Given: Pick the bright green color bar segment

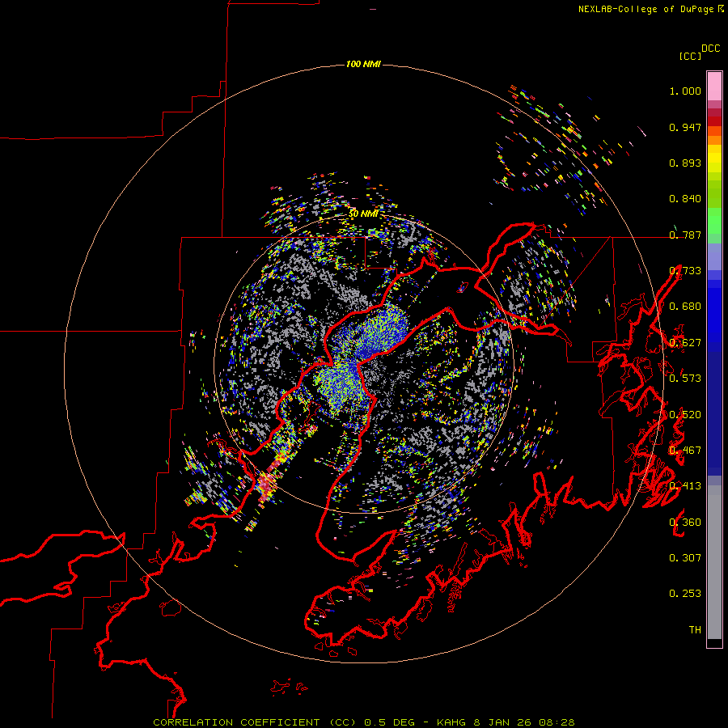Looking at the screenshot, I should coord(714,221).
